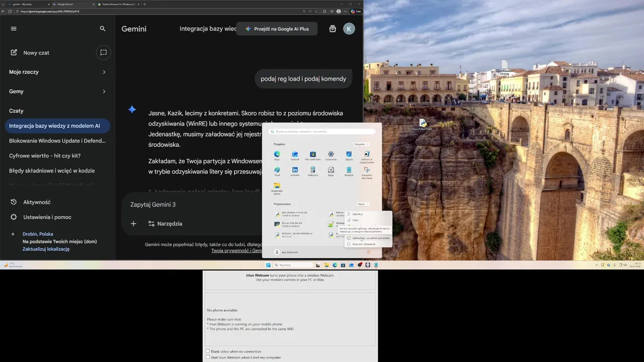Click the Start menu search field
The width and height of the screenshot is (644, 362).
coord(323,132)
